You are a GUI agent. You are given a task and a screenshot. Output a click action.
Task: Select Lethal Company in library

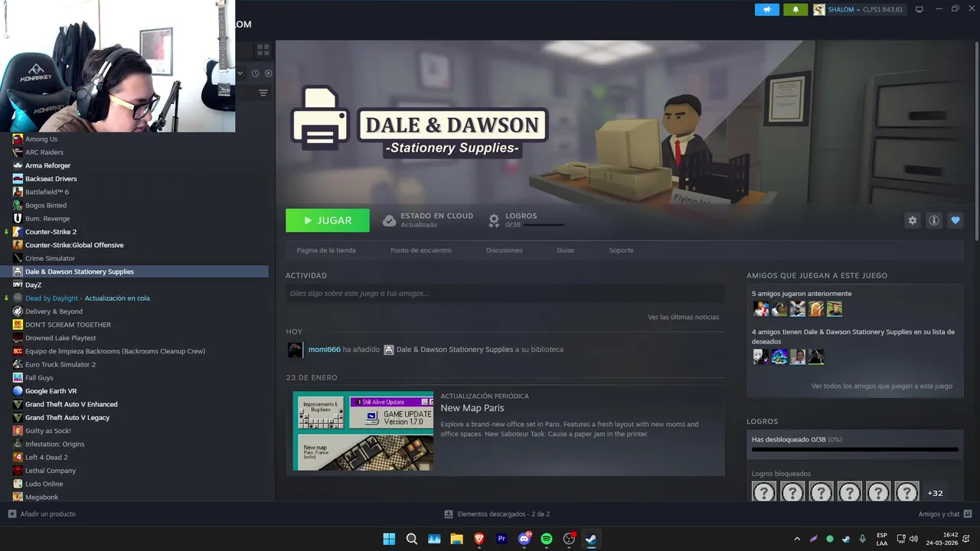tap(51, 471)
